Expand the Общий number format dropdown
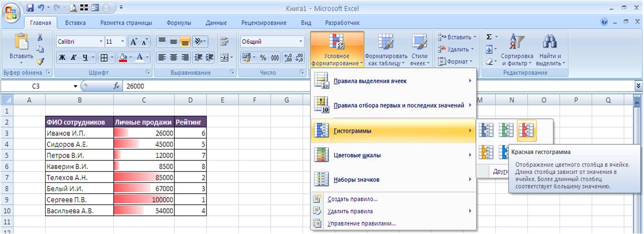Viewport: 644px width, 234px height. coord(301,42)
